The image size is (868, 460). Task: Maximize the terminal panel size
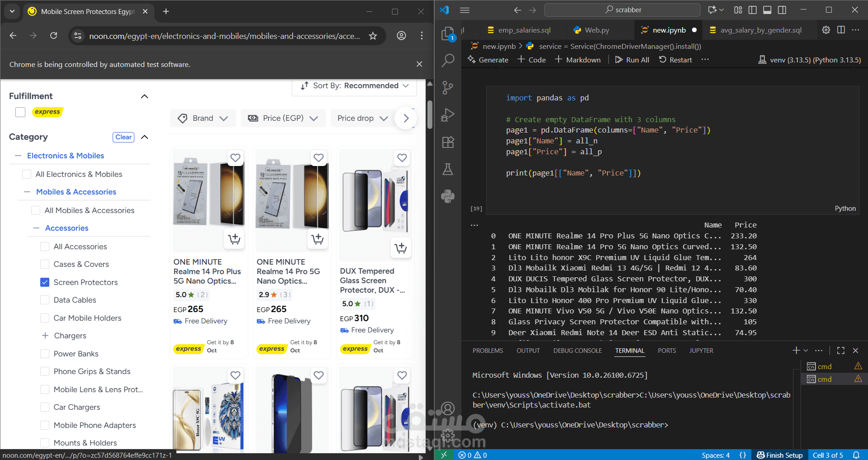841,351
